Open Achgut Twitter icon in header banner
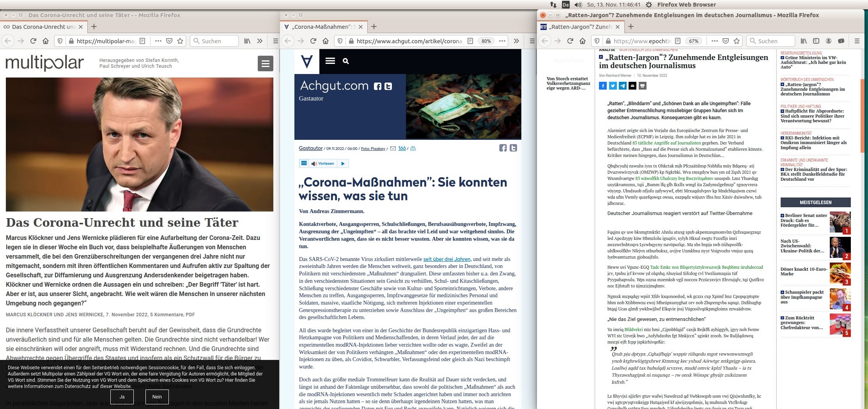This screenshot has height=409, width=868. (388, 86)
